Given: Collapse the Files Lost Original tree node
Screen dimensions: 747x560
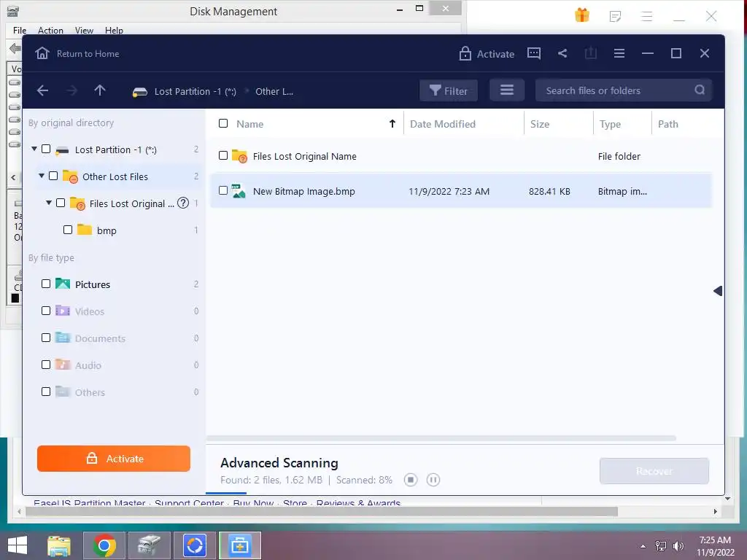Looking at the screenshot, I should [x=49, y=203].
